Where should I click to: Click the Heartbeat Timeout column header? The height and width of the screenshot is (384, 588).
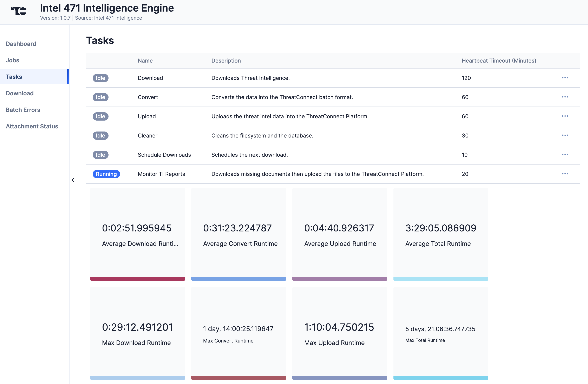[499, 60]
